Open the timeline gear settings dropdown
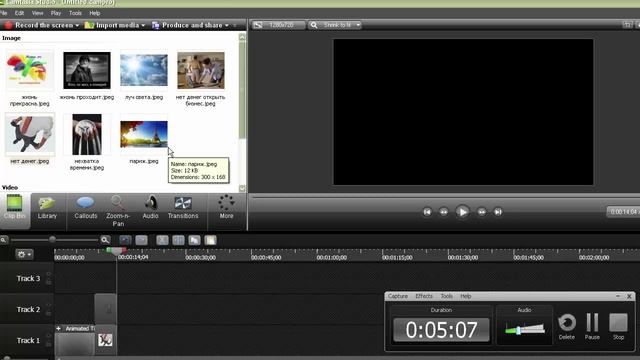640x360 pixels. click(24, 254)
